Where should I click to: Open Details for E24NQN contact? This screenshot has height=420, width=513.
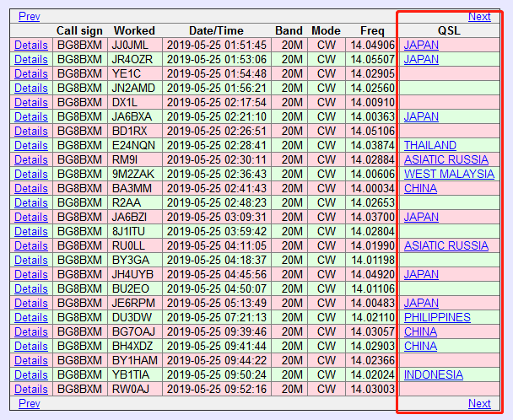pos(31,146)
